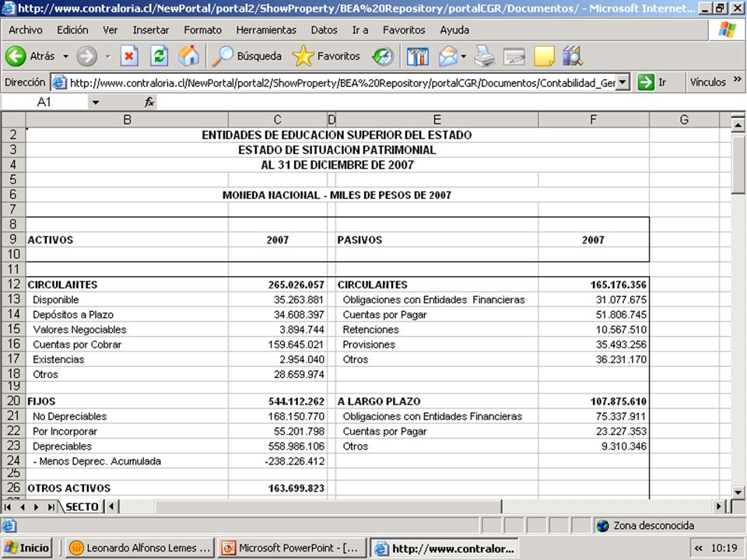Screen dimensions: 747x560
Task: Click the IE icon in status bar
Action: pyautogui.click(x=9, y=526)
